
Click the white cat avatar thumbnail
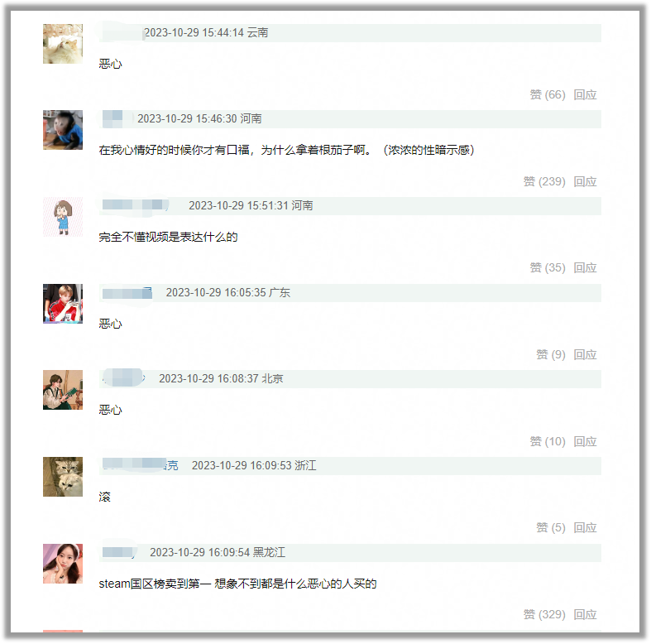click(63, 44)
